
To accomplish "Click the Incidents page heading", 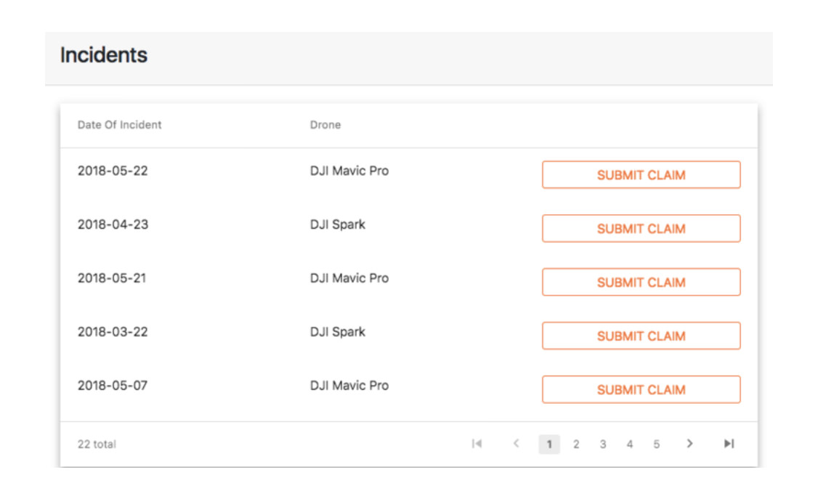I will pos(103,54).
